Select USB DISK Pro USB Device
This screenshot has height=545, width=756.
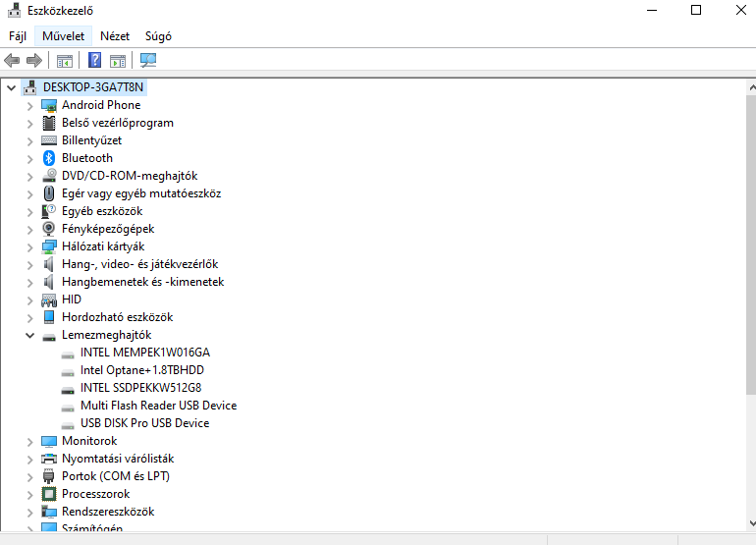[144, 423]
